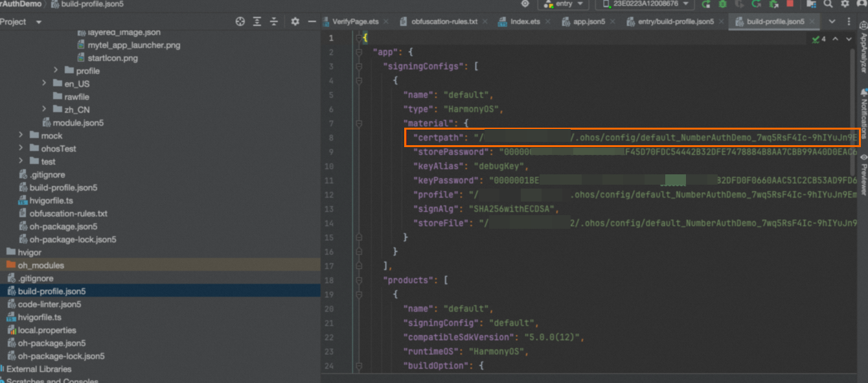Click inspection warnings checkmark indicator
Image resolution: width=868 pixels, height=383 pixels.
click(819, 40)
